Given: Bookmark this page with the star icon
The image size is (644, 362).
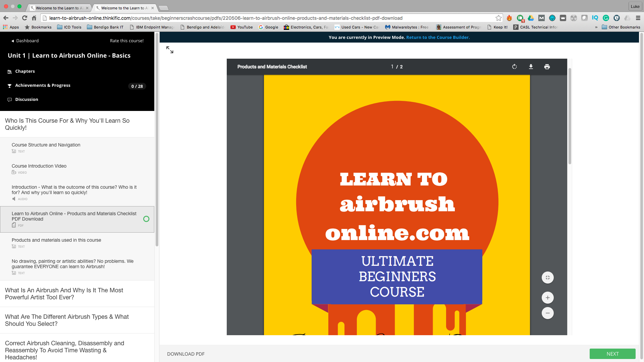Looking at the screenshot, I should 499,18.
